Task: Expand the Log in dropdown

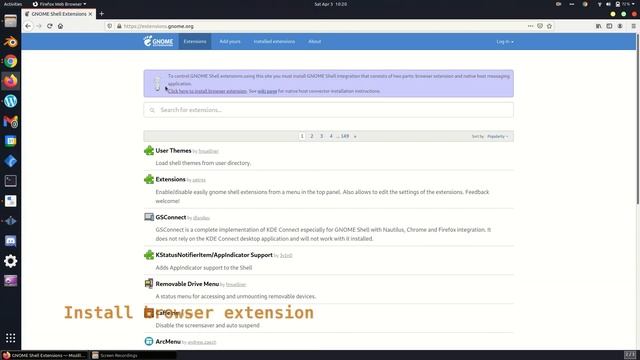Action: tap(505, 42)
